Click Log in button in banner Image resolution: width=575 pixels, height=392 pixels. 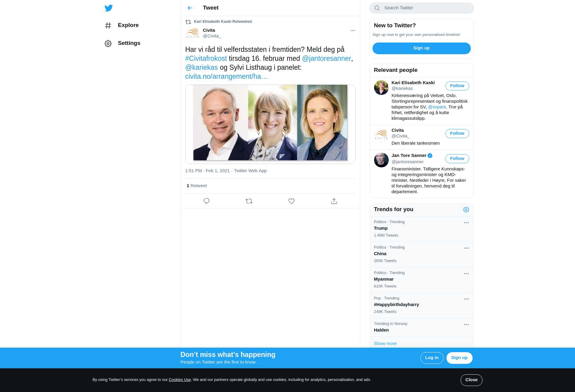[x=432, y=358]
